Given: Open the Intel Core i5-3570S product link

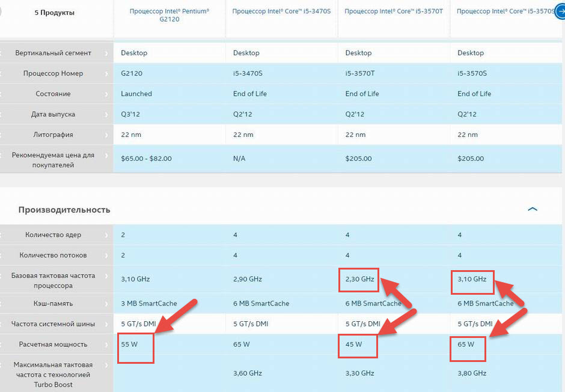Looking at the screenshot, I should pos(505,11).
